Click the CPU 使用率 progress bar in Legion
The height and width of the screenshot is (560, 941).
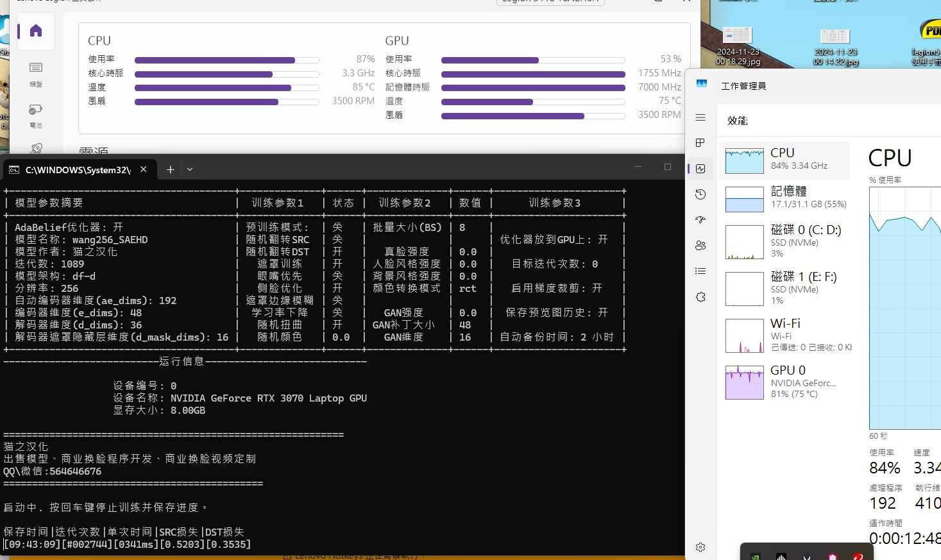click(226, 60)
